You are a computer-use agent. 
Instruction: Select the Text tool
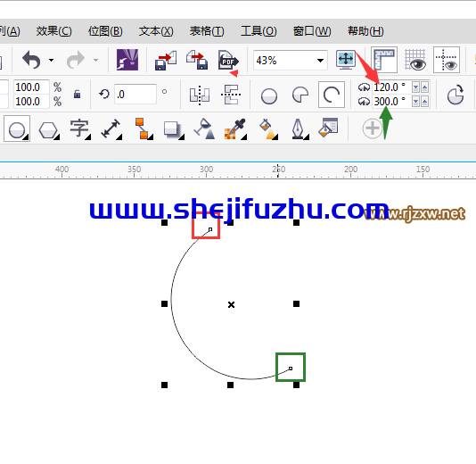[80, 128]
